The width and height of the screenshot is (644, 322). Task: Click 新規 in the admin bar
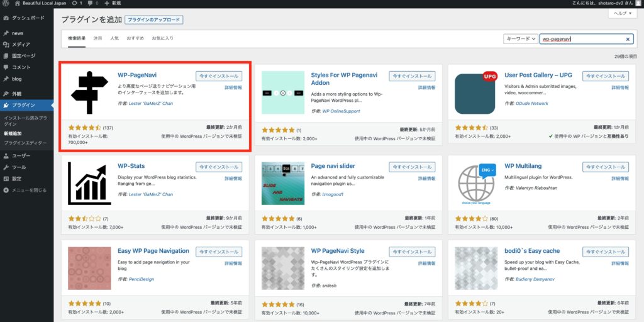tap(113, 3)
